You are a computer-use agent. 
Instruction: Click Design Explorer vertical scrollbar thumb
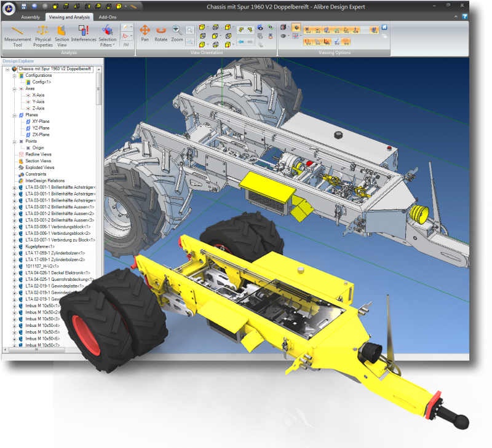click(99, 88)
